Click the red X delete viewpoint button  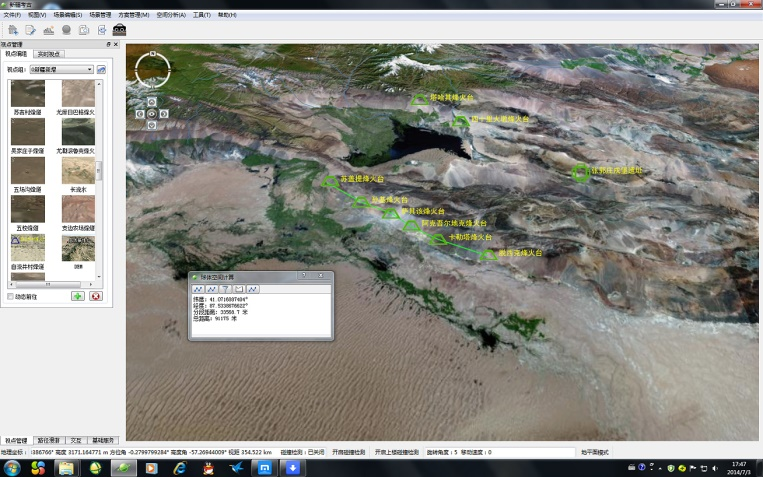(x=96, y=296)
